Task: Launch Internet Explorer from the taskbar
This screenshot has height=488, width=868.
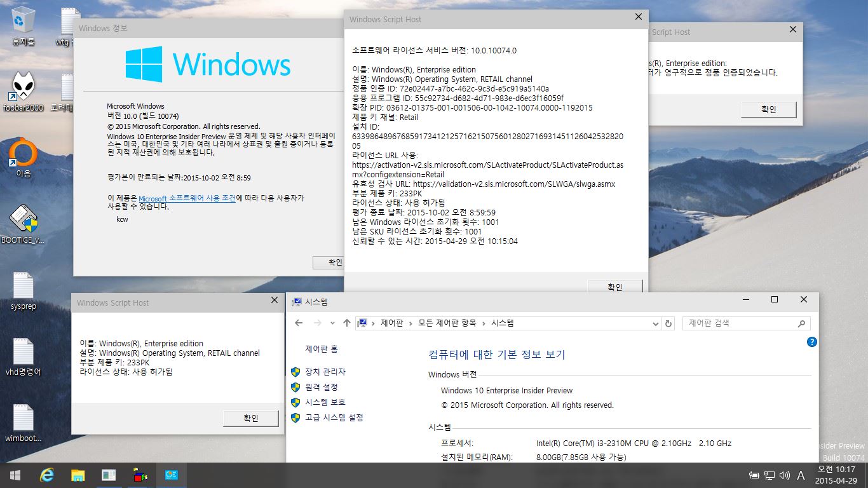Action: [46, 475]
